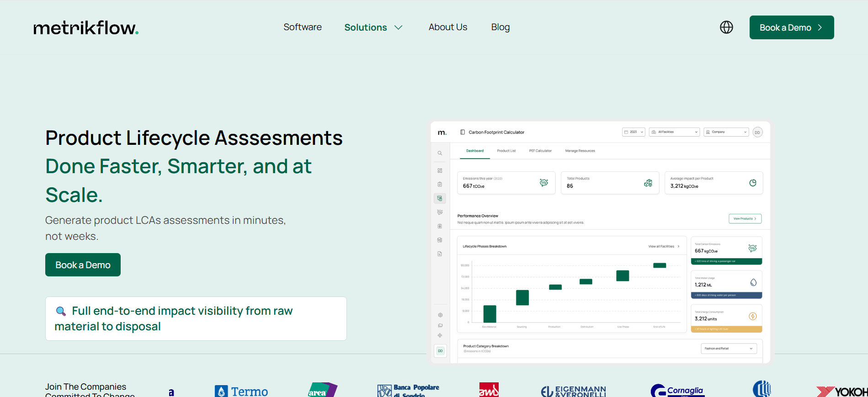Click the end-to-end impact visibility card
Viewport: 868px width, 397px height.
point(196,318)
